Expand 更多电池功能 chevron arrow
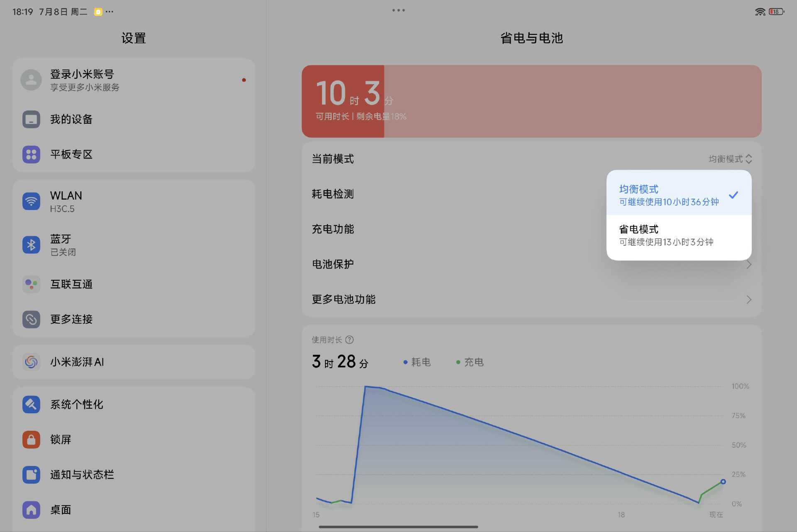 click(x=749, y=300)
